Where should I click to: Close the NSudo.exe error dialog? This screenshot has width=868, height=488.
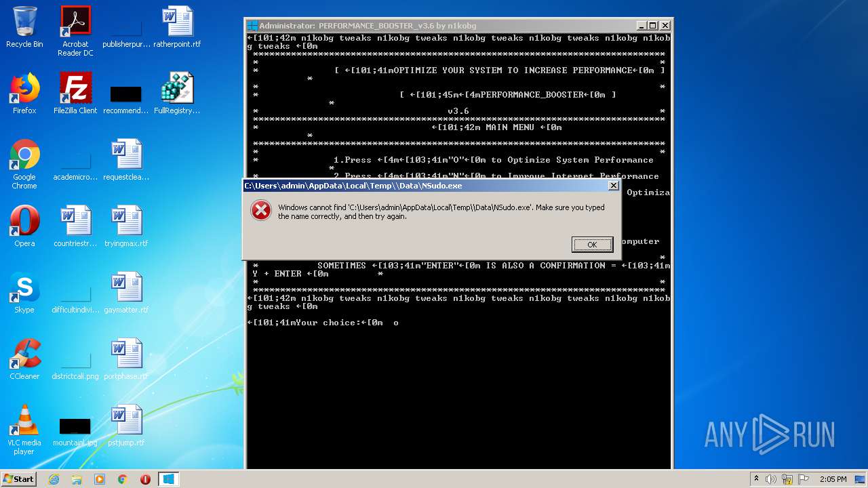point(613,185)
